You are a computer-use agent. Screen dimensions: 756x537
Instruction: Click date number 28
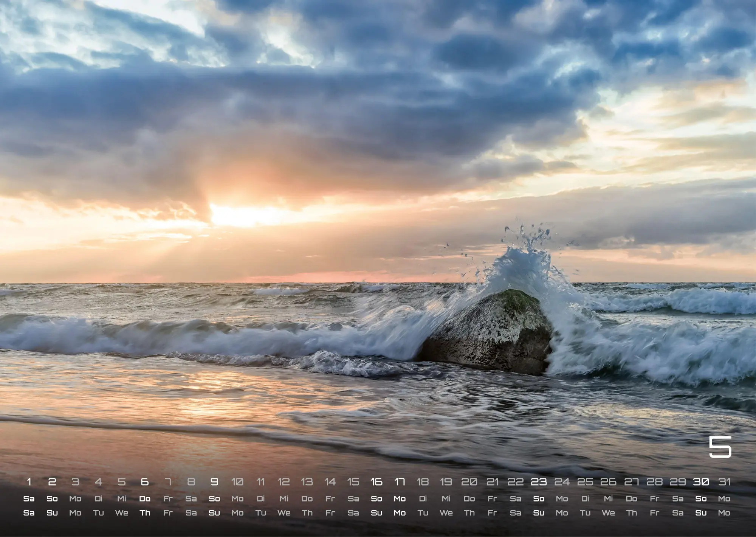click(655, 482)
